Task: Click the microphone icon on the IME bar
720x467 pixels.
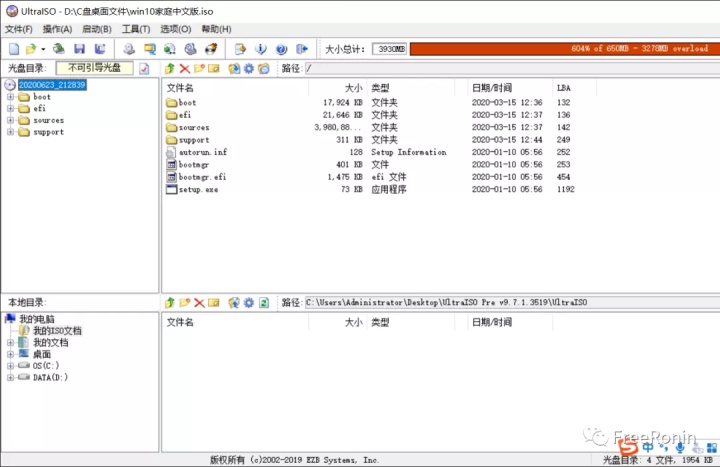Action: click(x=680, y=447)
